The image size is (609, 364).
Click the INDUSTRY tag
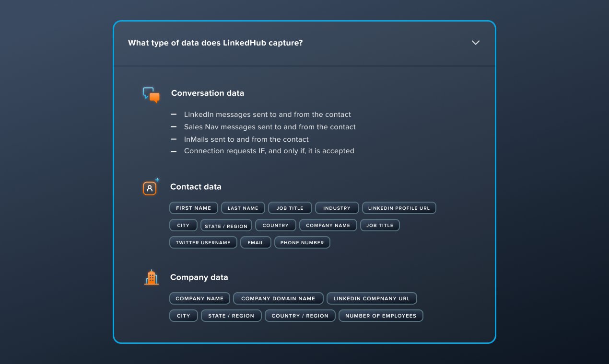[x=337, y=208]
